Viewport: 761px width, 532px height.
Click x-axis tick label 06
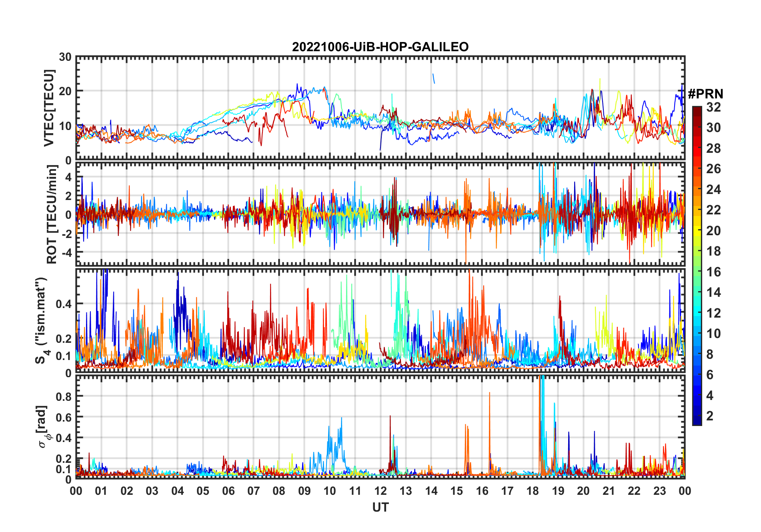coord(228,491)
